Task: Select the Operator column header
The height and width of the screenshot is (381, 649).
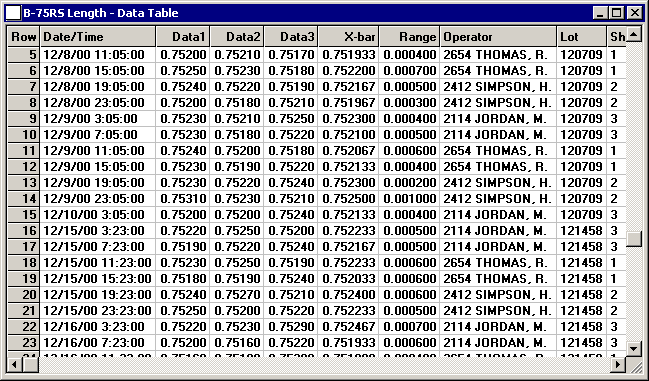Action: [498, 37]
